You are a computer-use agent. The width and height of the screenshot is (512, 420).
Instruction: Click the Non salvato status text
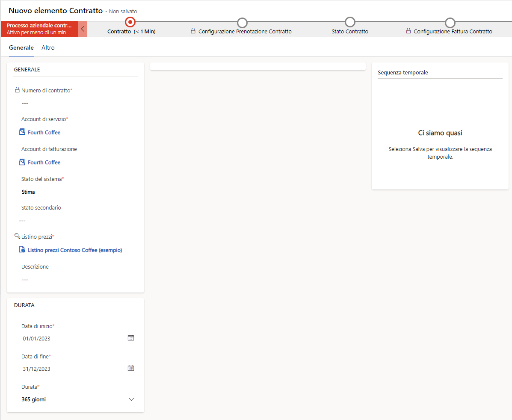point(123,12)
